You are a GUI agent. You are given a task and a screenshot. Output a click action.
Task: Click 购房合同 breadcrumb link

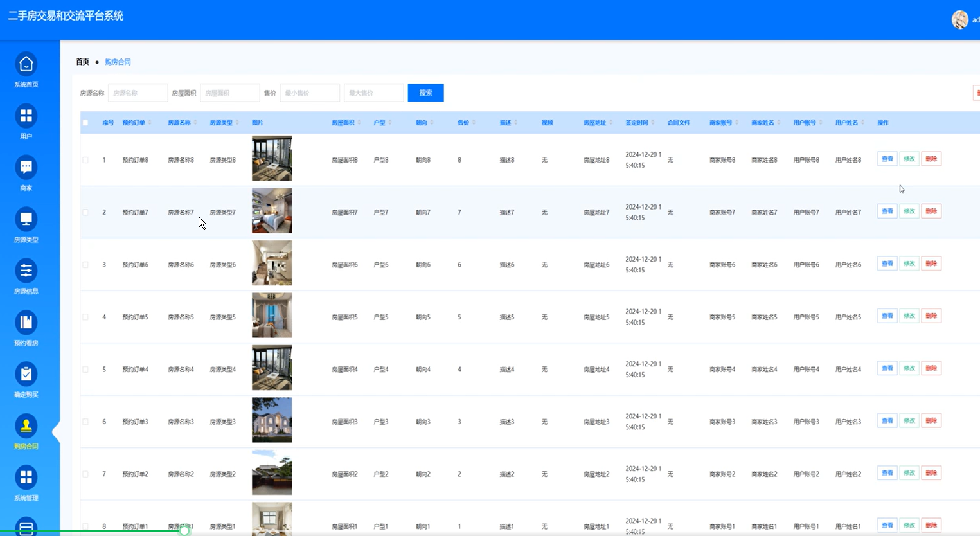click(118, 62)
